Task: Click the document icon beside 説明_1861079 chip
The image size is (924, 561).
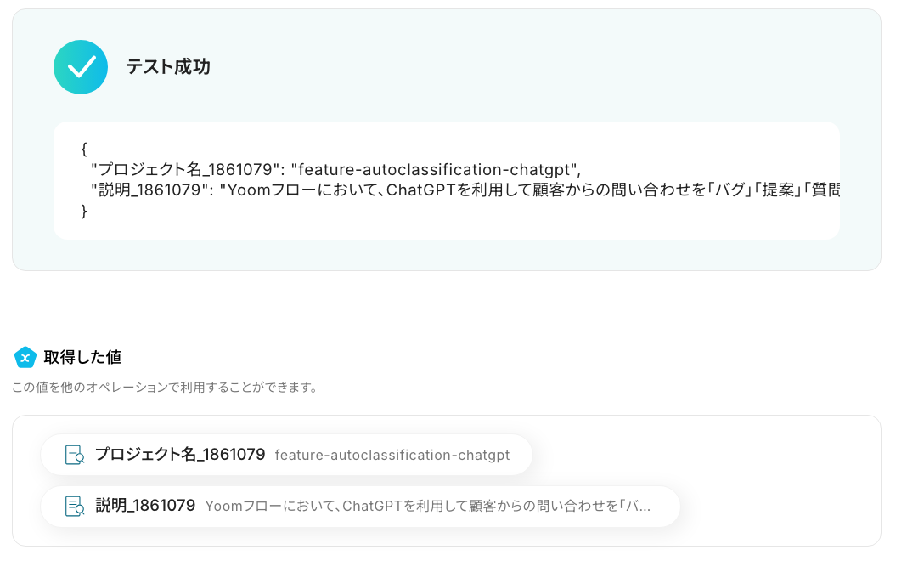Action: [75, 506]
